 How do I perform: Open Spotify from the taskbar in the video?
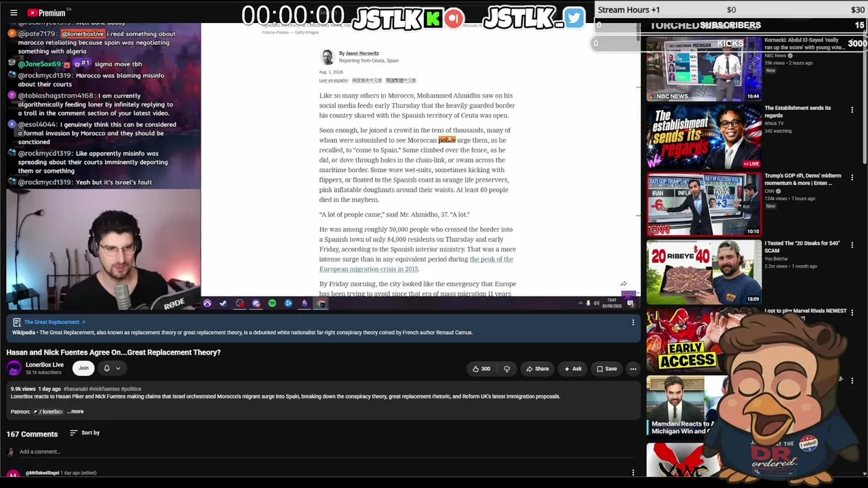click(x=272, y=303)
